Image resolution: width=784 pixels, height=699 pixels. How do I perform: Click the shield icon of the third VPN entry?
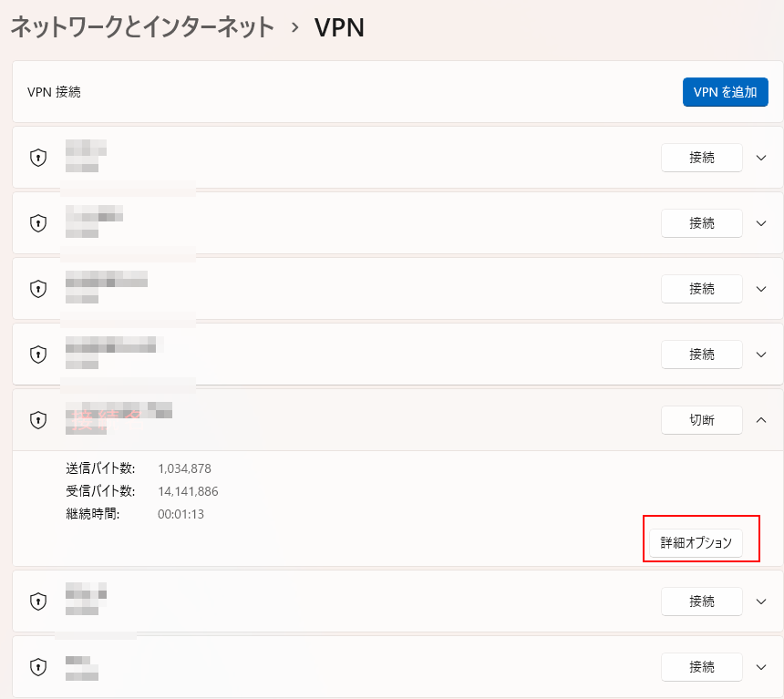pyautogui.click(x=38, y=289)
